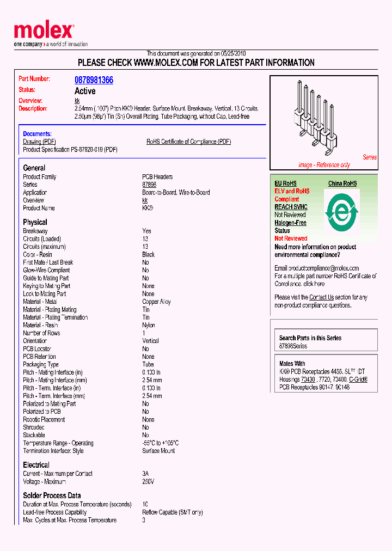This screenshot has width=392, height=551.
Task: Click the 87898Series search parts link
Action: pyautogui.click(x=293, y=346)
